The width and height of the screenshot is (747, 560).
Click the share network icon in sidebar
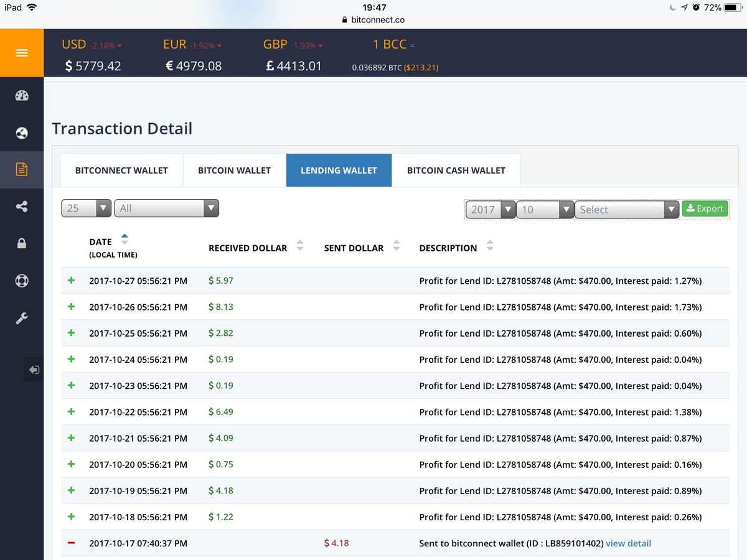tap(22, 207)
